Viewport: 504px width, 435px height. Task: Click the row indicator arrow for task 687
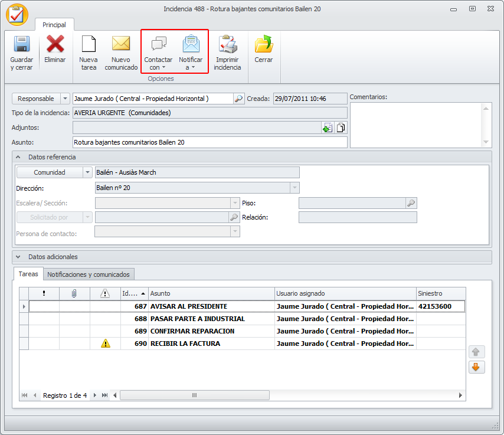pyautogui.click(x=24, y=306)
